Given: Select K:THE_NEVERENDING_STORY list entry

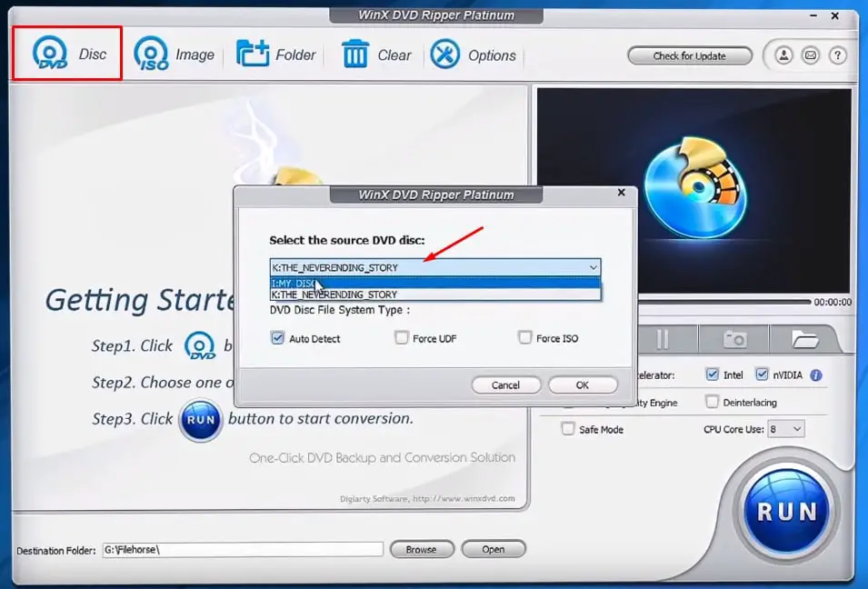Looking at the screenshot, I should 435,294.
